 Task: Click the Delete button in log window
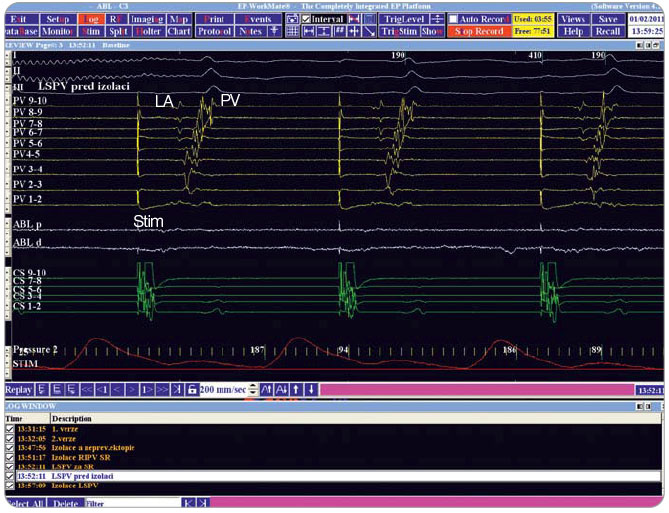point(66,503)
